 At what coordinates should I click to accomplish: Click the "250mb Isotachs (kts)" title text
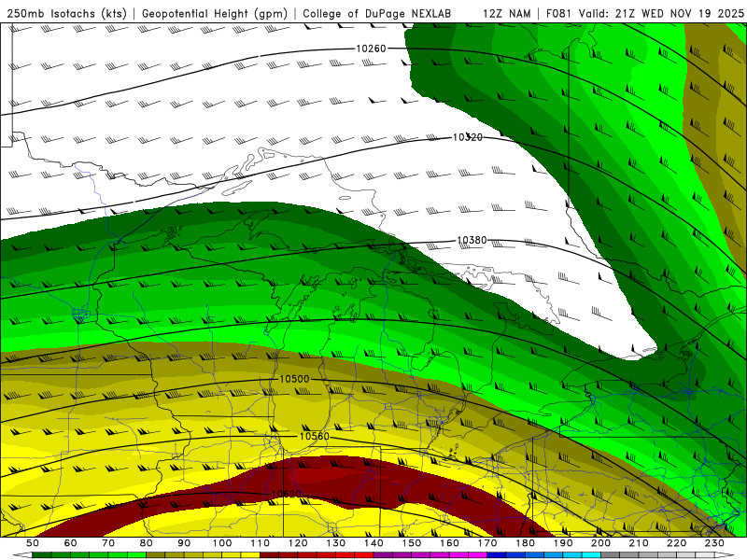pyautogui.click(x=67, y=13)
